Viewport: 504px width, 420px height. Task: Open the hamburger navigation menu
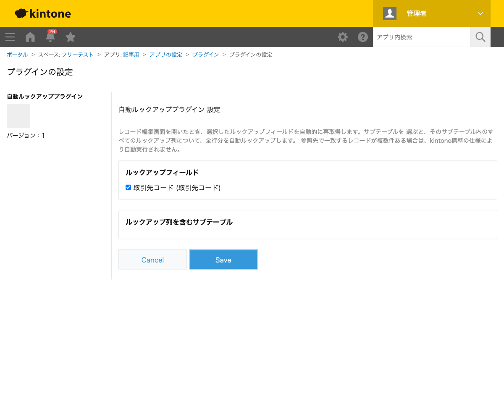click(x=10, y=37)
